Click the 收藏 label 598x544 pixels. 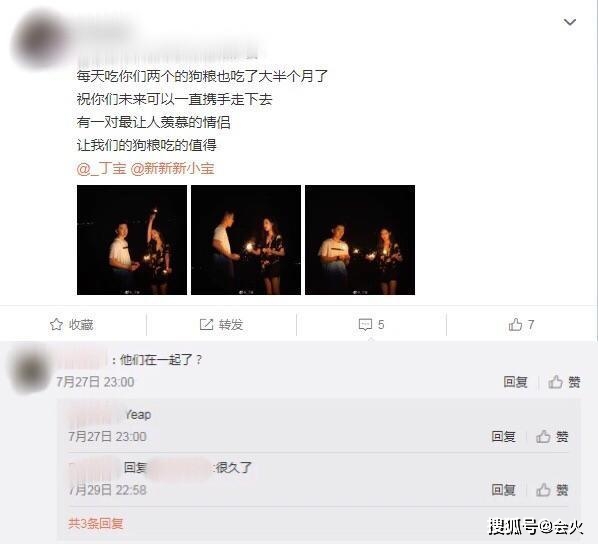[x=81, y=325]
